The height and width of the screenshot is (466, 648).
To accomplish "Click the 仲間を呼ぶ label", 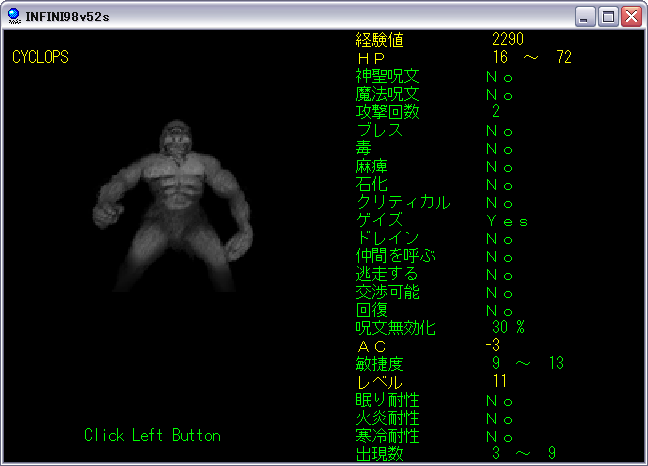I will 395,256.
